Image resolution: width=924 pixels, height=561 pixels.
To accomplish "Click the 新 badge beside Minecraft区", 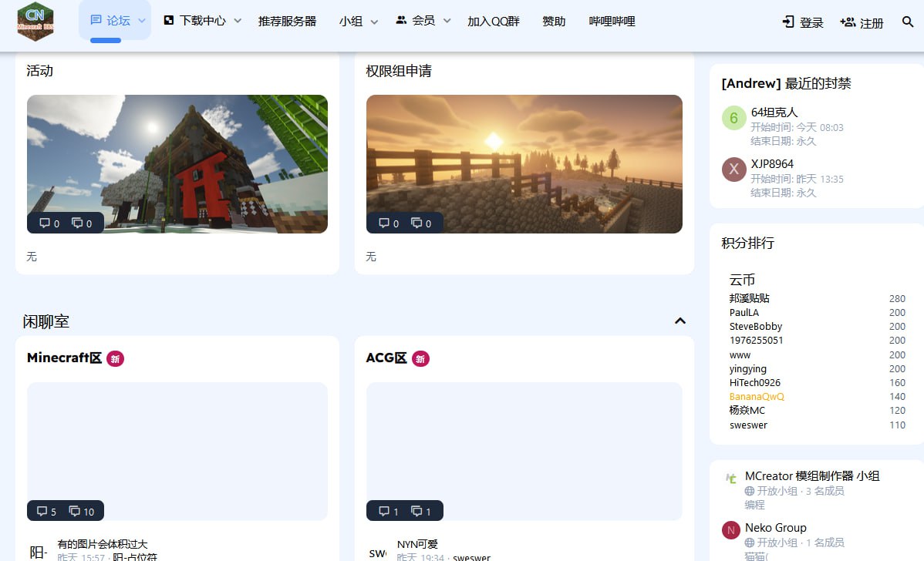I will coord(116,358).
